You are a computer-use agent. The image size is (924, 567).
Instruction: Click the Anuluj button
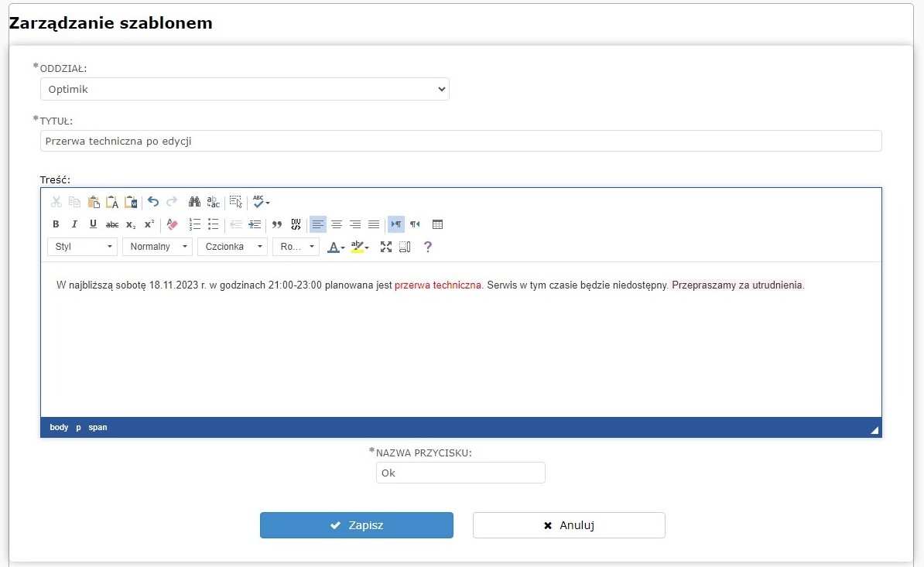point(569,525)
